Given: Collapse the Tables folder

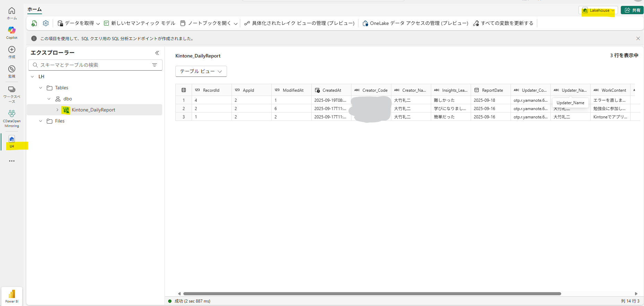Looking at the screenshot, I should point(41,88).
